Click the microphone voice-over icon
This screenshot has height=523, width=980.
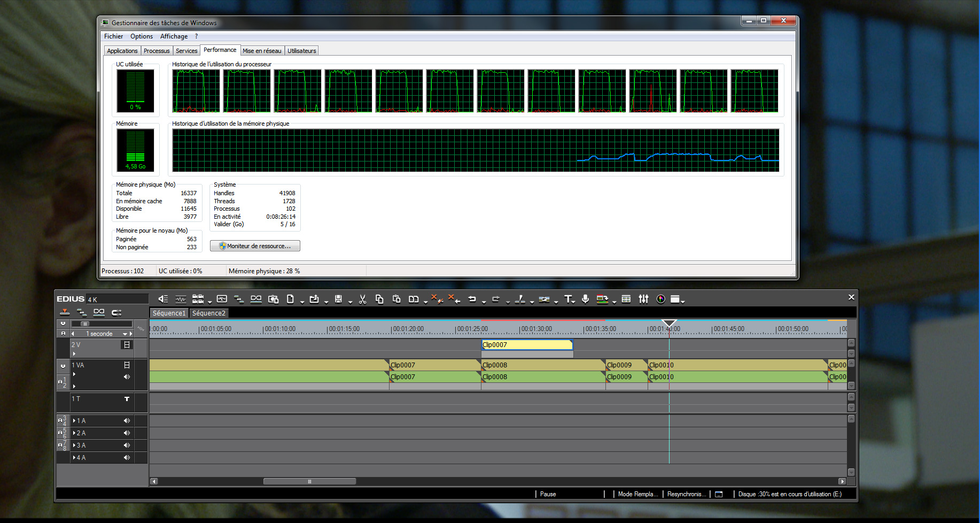pyautogui.click(x=585, y=299)
